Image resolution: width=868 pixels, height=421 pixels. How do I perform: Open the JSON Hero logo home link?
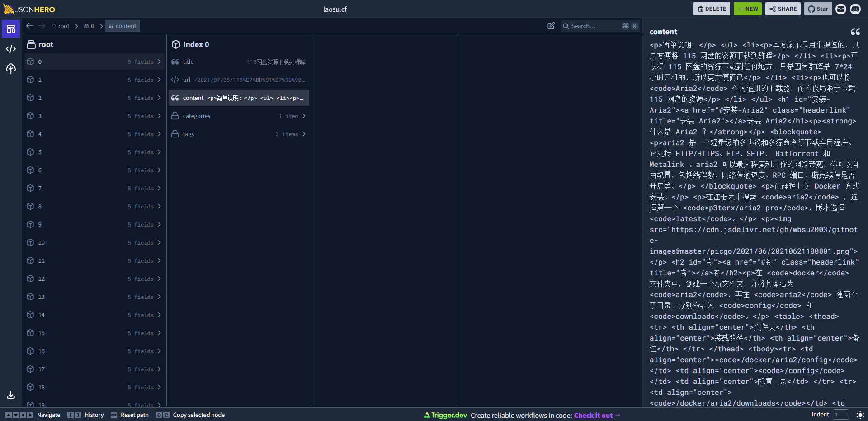(29, 9)
